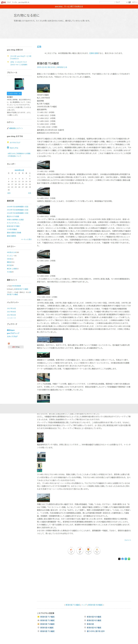Click the フォローする button
The height and width of the screenshot is (644, 138).
tap(14, 93)
